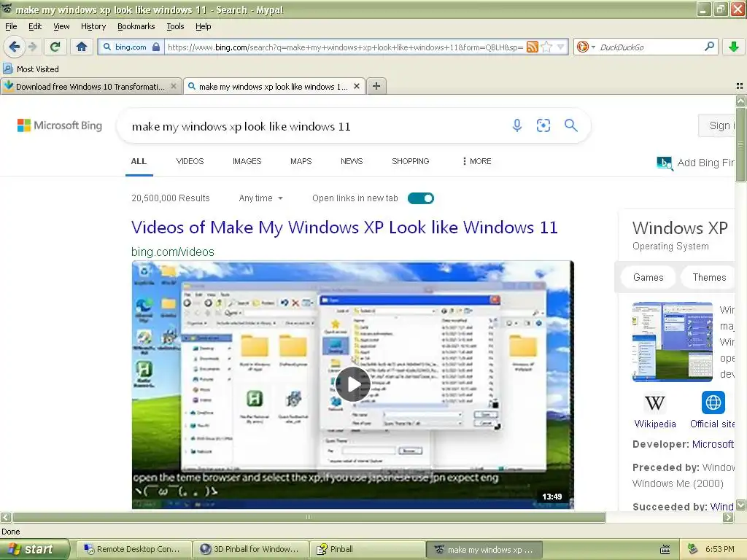Switch to the IMAGES results tab
747x560 pixels.
click(x=247, y=161)
